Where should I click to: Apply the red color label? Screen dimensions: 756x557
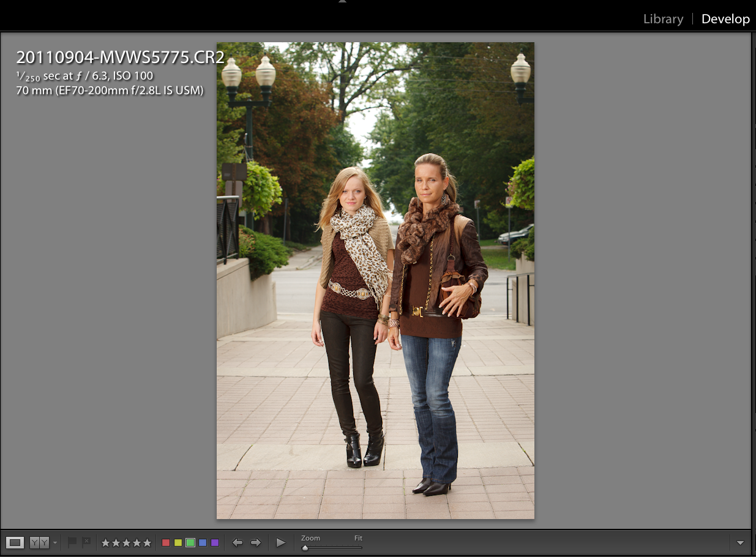point(166,543)
